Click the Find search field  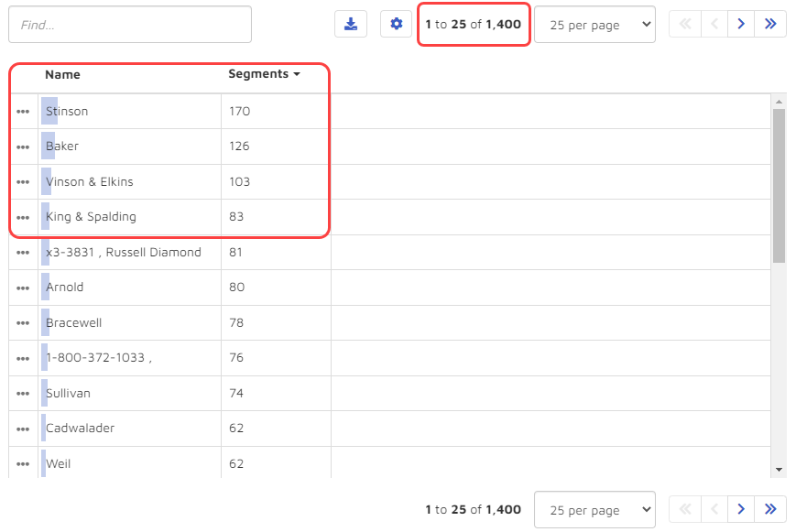(130, 25)
